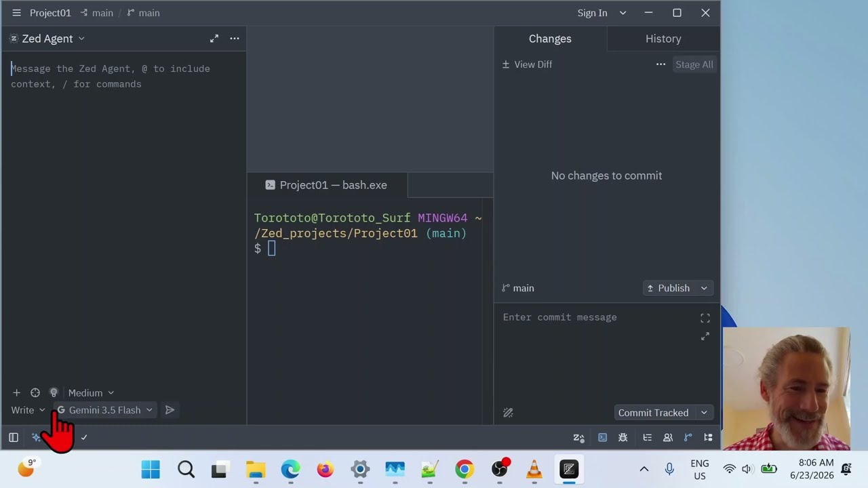Focus the Message the Zed Agent input
868x488 pixels.
[x=123, y=76]
